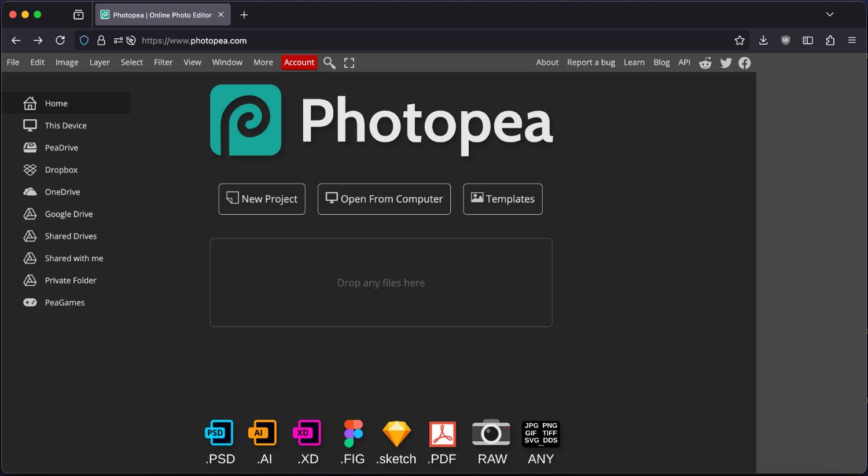Click the search magnifier icon in menu bar
This screenshot has width=868, height=476.
tap(329, 63)
